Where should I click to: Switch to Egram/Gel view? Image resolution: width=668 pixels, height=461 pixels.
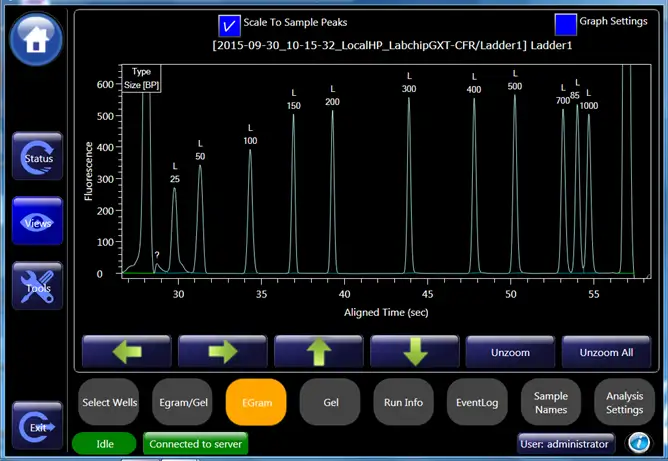(183, 402)
